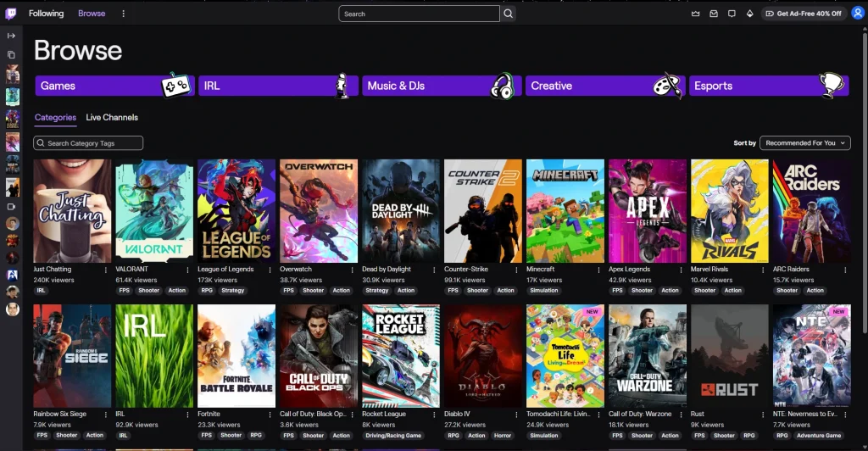Click the Dead by Daylight title link

[387, 270]
